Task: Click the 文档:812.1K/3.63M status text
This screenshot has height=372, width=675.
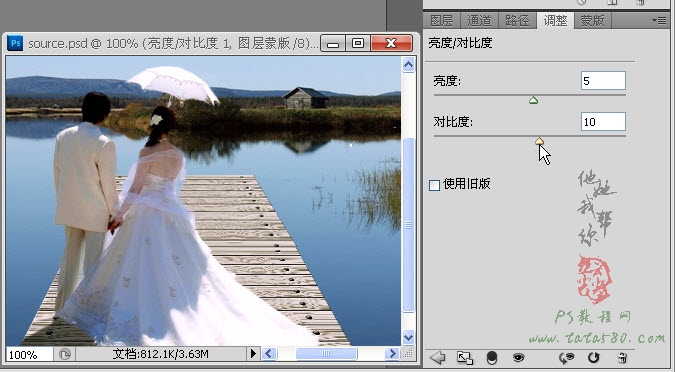Action: (160, 354)
